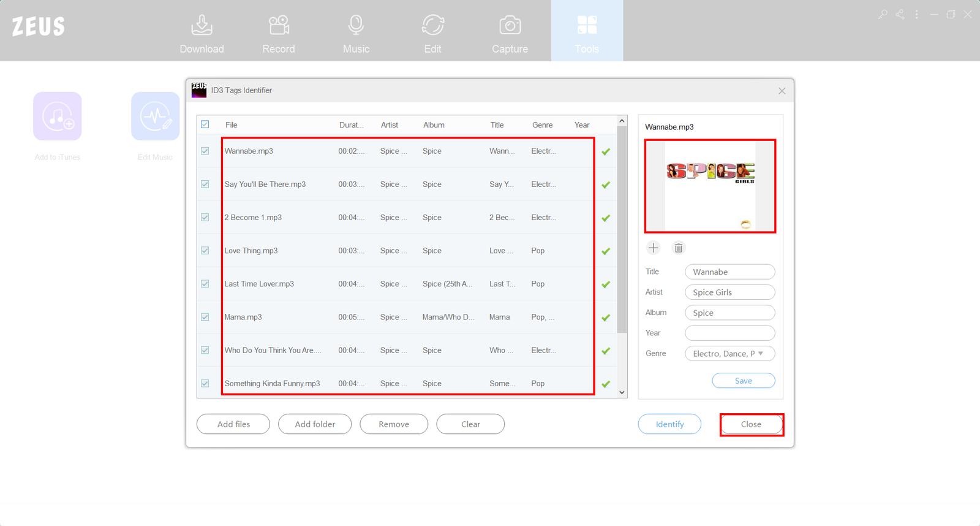The width and height of the screenshot is (980, 526).
Task: Select the Tools tab
Action: click(x=587, y=31)
